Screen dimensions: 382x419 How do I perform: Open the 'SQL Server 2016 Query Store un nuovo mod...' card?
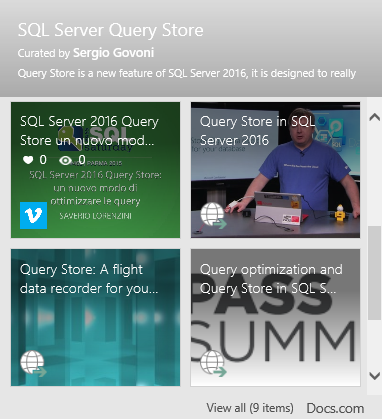pos(95,170)
